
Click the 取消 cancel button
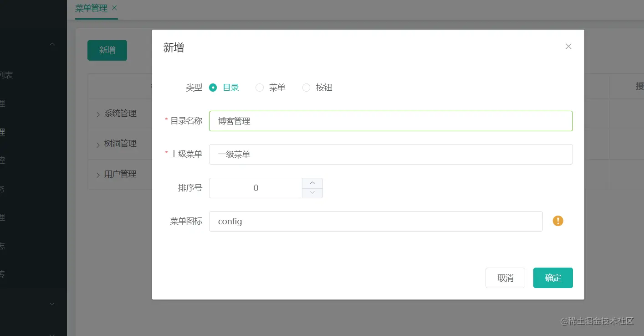(x=505, y=278)
